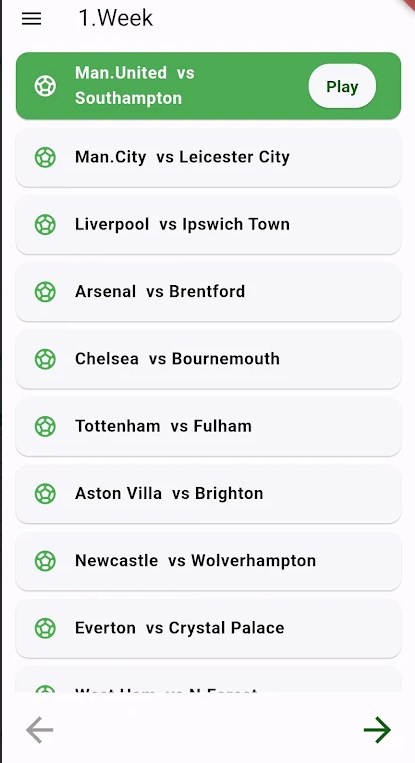
Task: Select Everton vs Crystal Palace match
Action: tap(208, 628)
